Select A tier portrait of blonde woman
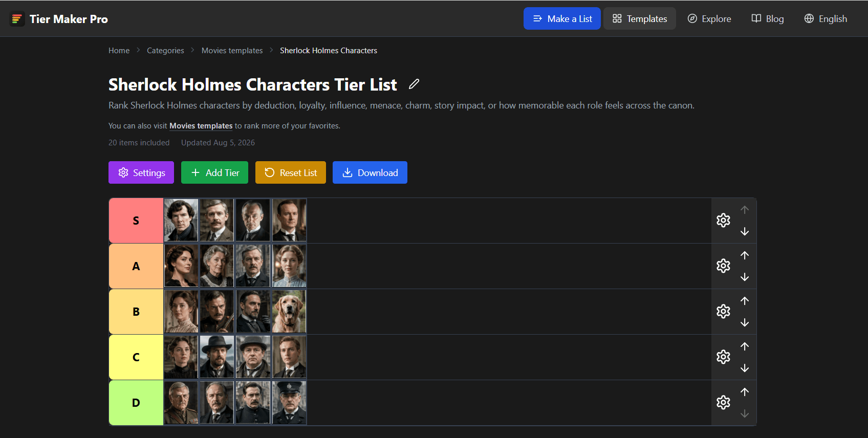The image size is (868, 438). click(x=290, y=266)
